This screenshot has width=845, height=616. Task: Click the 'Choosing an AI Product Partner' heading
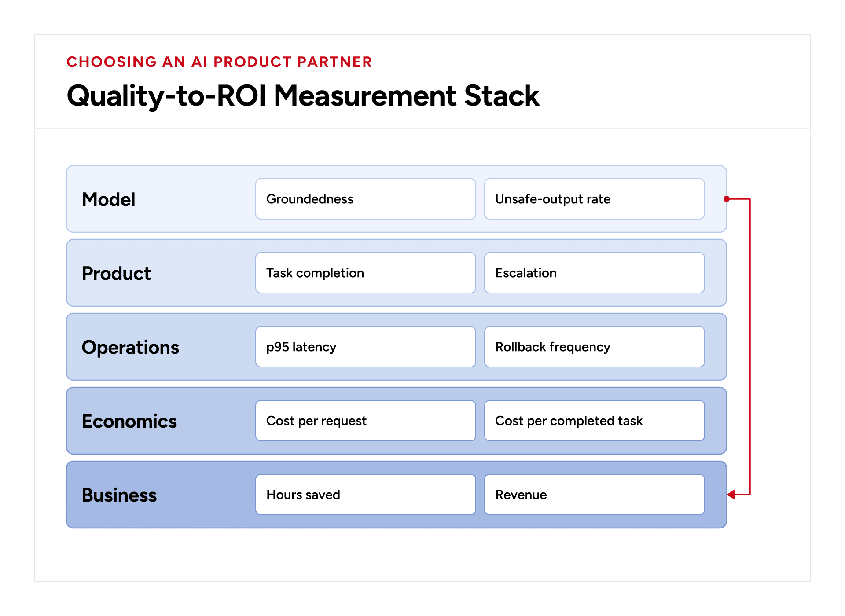[219, 62]
